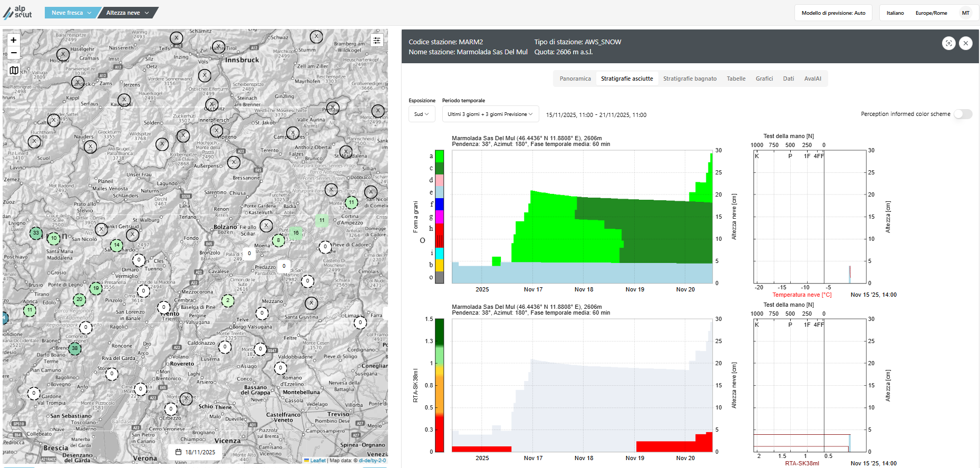Expand the Neve fresca dropdown
The image size is (980, 468).
pyautogui.click(x=71, y=13)
